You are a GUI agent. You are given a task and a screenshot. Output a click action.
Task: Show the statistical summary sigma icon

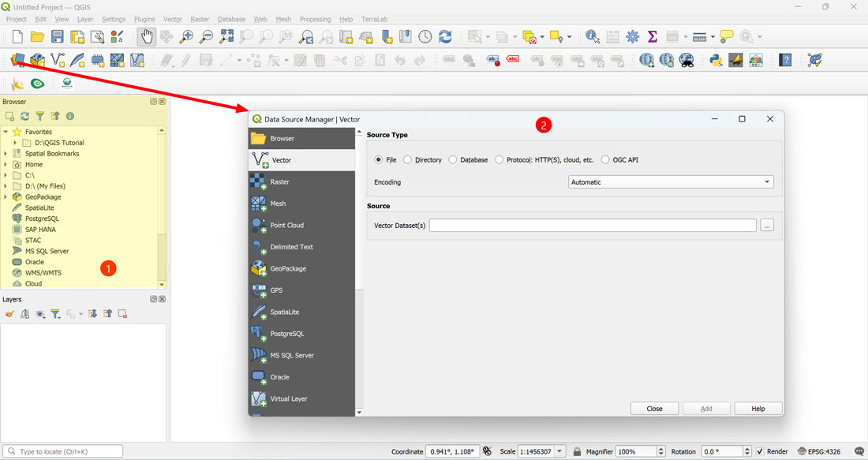pos(652,37)
